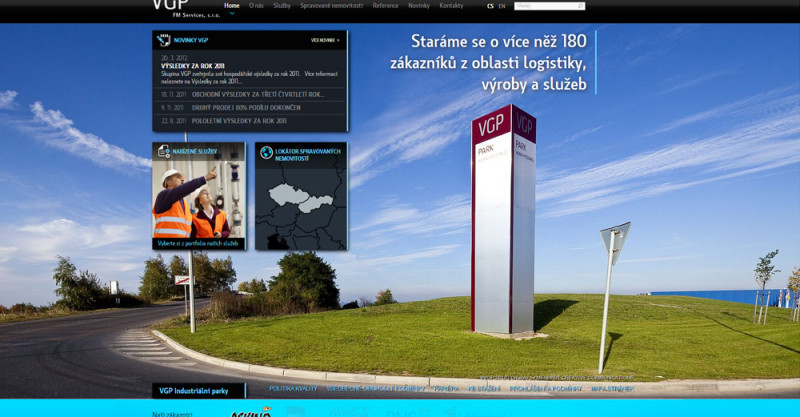Open Lokátor spravovaných nemovitostí heading
Screen dimensions: 800x417
click(x=308, y=155)
